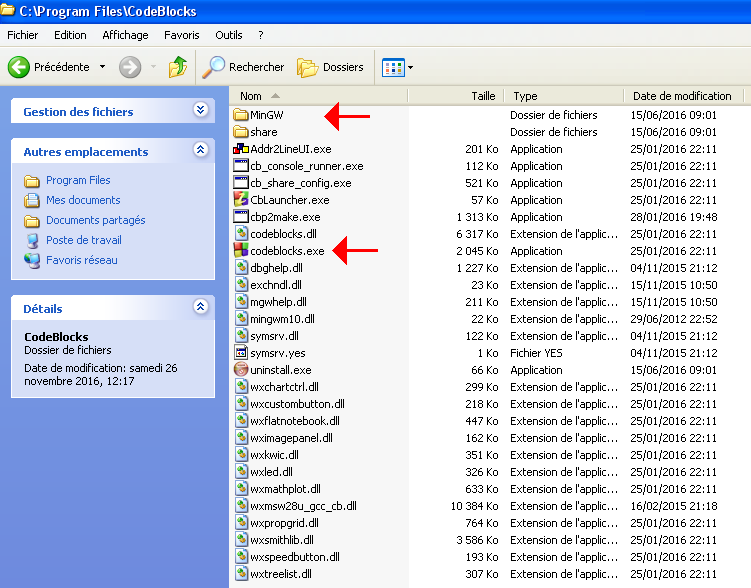This screenshot has height=588, width=751.
Task: Open Favoris réseau link
Action: pyautogui.click(x=81, y=260)
